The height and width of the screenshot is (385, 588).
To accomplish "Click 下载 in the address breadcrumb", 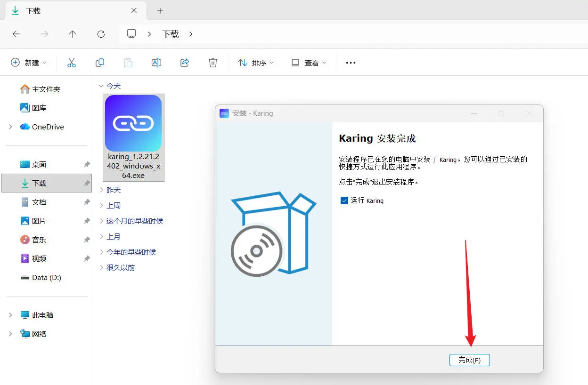I will point(171,34).
